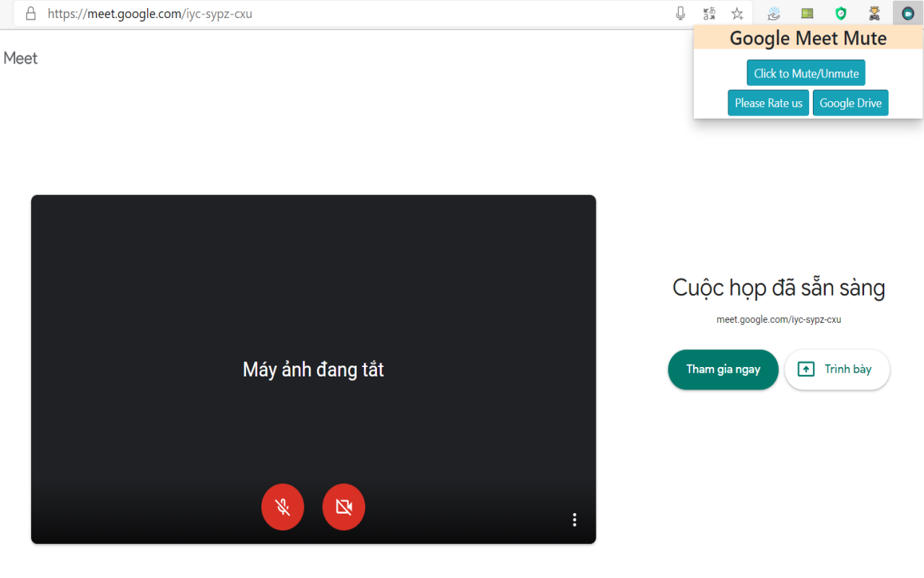Click the 'Please Rate us' button
Image resolution: width=924 pixels, height=578 pixels.
click(768, 103)
